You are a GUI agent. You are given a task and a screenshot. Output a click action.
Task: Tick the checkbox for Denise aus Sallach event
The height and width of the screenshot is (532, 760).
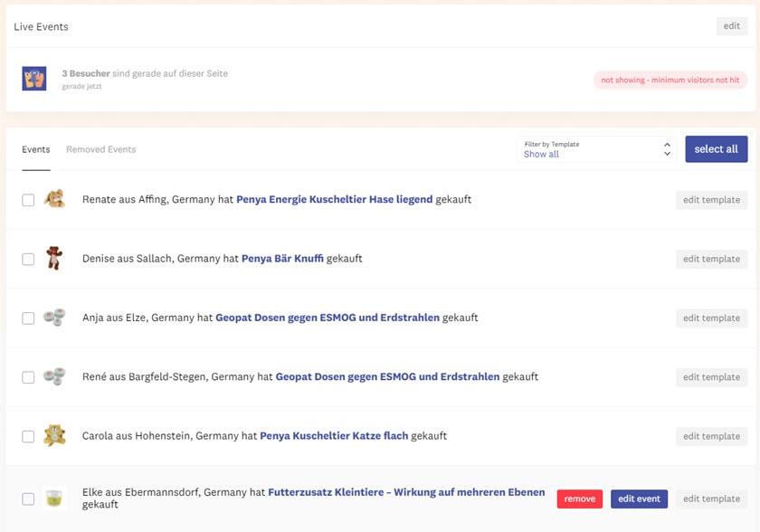pyautogui.click(x=28, y=259)
